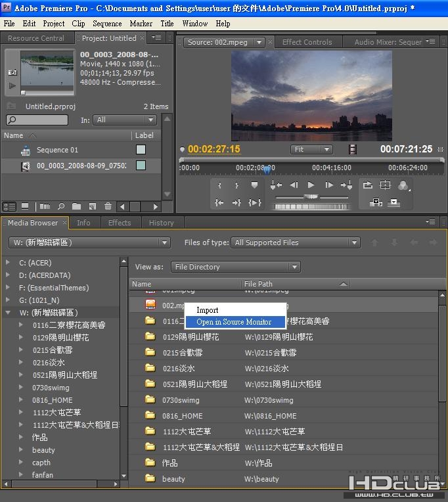
Task: Click the New Item icon in Project panel
Action: pos(93,206)
